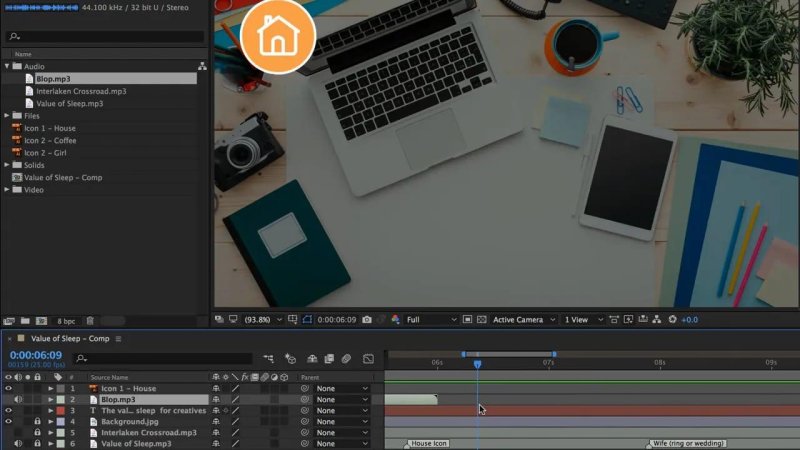Create a new folder in Project panel
The height and width of the screenshot is (450, 800).
pyautogui.click(x=25, y=321)
